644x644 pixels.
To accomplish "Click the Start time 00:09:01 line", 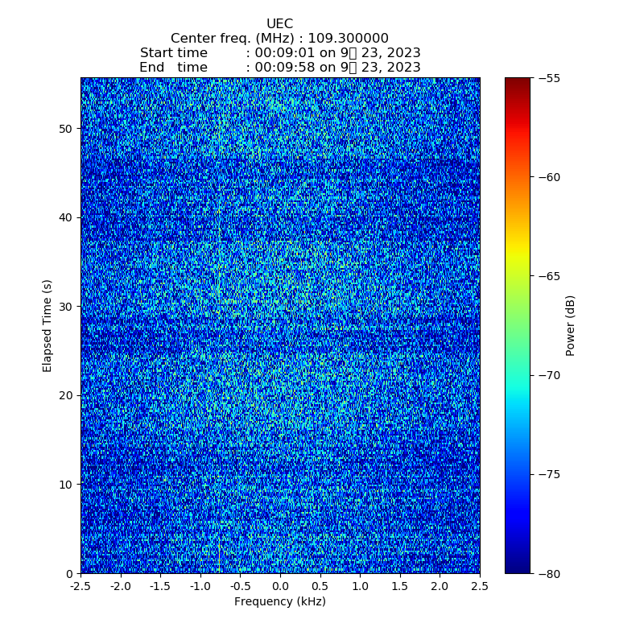I will click(x=279, y=53).
